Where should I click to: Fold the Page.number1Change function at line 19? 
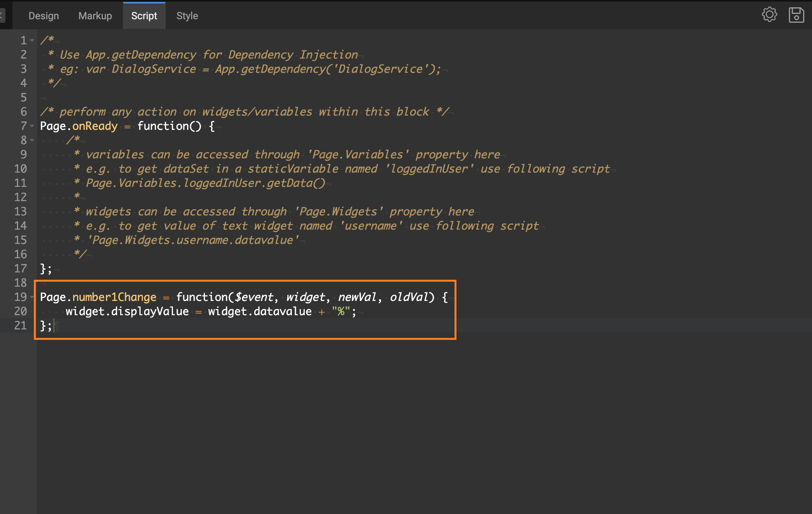tap(32, 297)
